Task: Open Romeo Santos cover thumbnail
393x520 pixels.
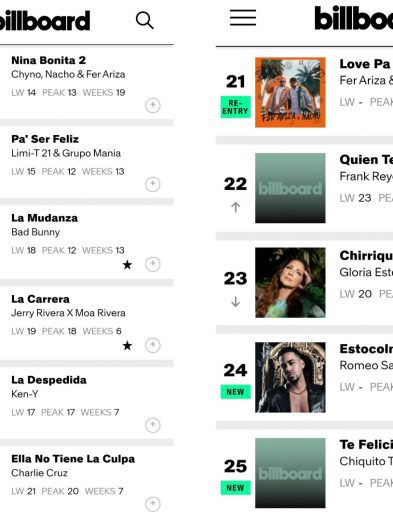Action: 290,377
